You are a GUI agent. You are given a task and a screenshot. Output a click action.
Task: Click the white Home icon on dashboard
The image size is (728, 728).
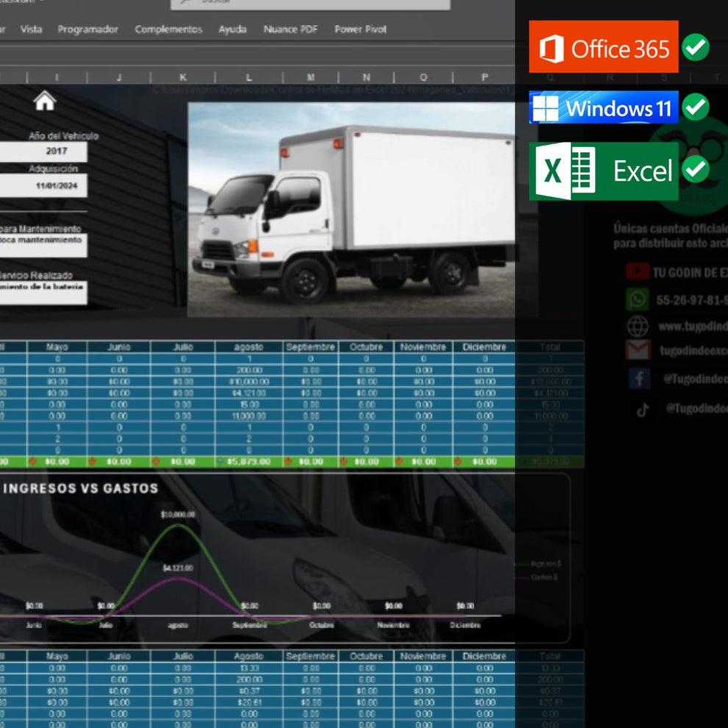coord(45,101)
